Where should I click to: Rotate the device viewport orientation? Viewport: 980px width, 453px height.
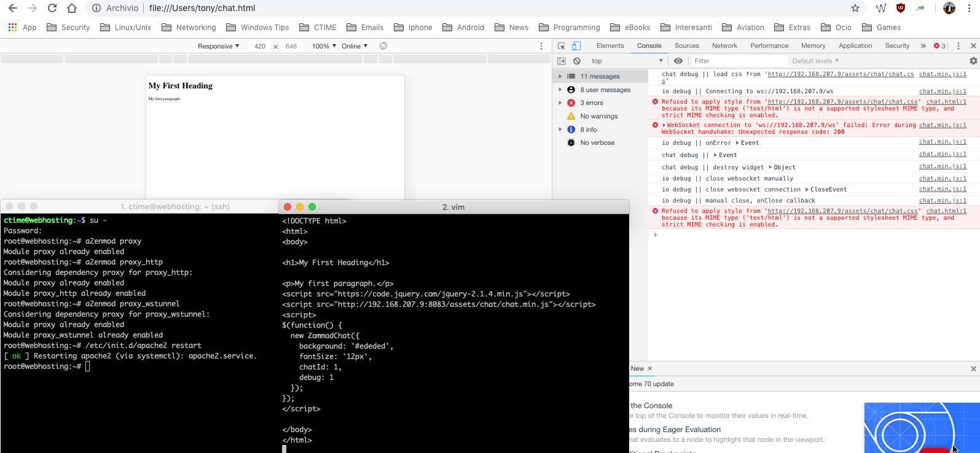[x=383, y=46]
